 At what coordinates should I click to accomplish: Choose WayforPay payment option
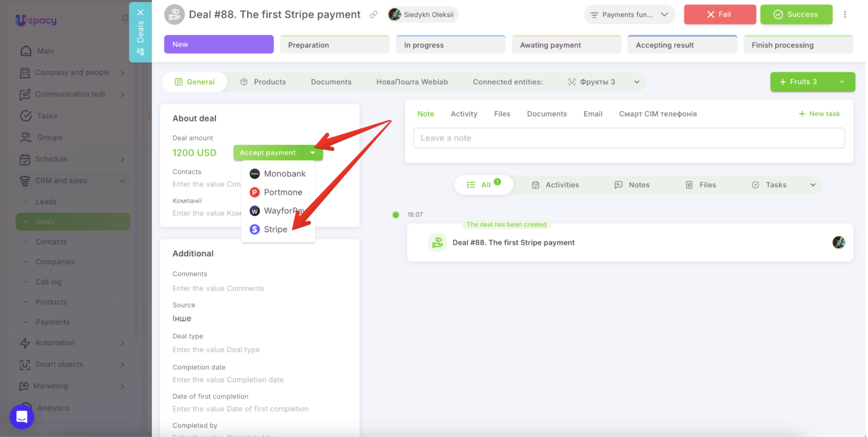[x=278, y=211]
